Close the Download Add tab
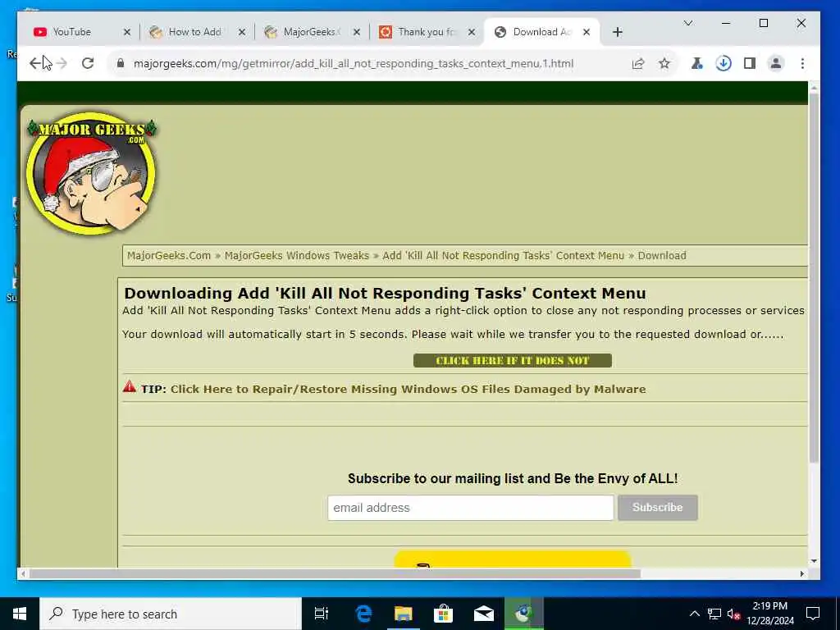 [586, 32]
